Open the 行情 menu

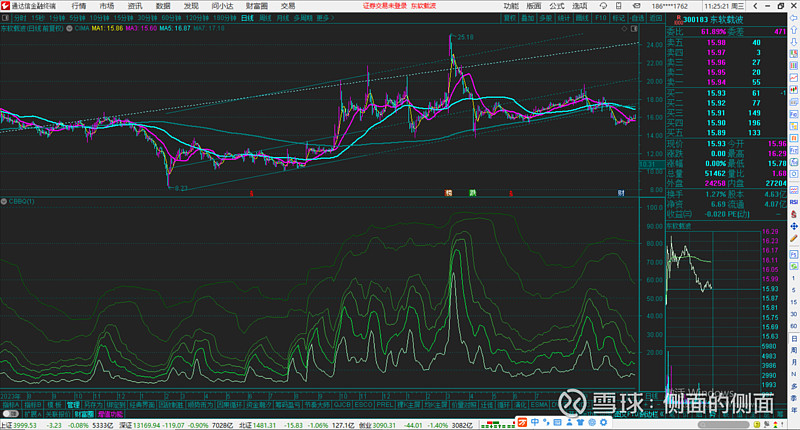click(79, 6)
